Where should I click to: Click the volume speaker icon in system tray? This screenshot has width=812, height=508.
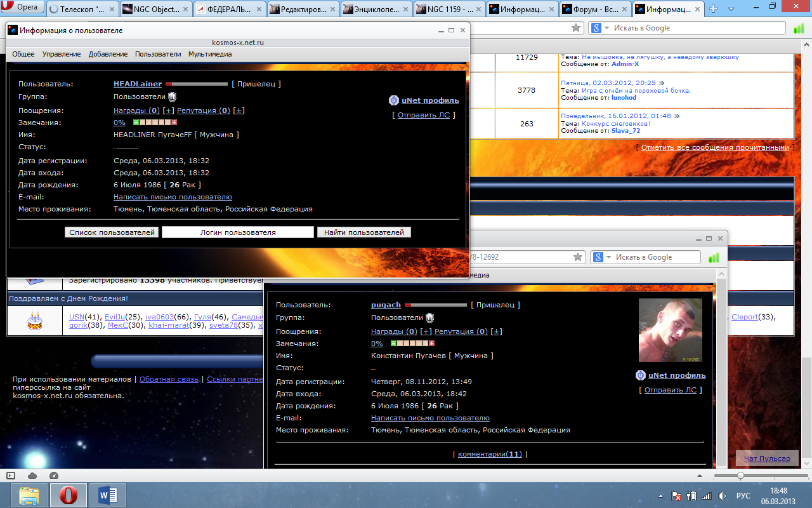(x=722, y=496)
